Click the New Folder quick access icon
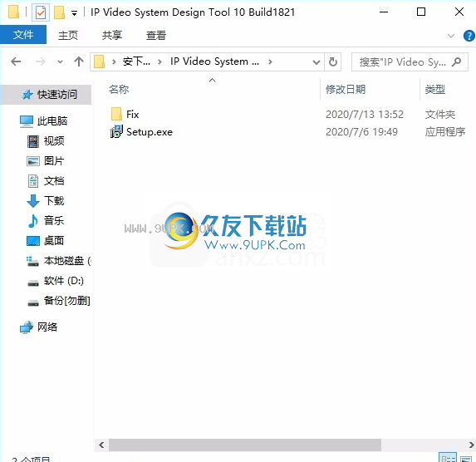 pos(59,12)
